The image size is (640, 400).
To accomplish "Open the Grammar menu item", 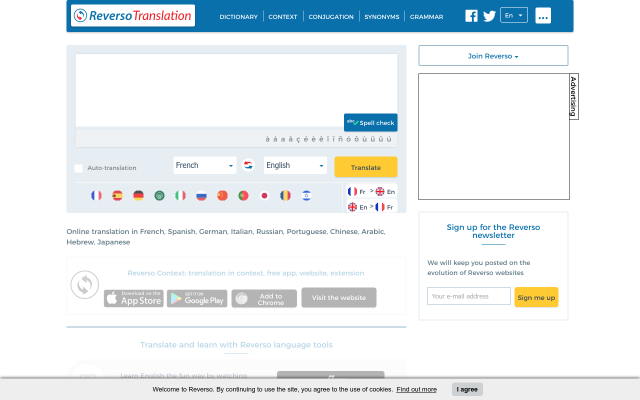I will pos(426,17).
